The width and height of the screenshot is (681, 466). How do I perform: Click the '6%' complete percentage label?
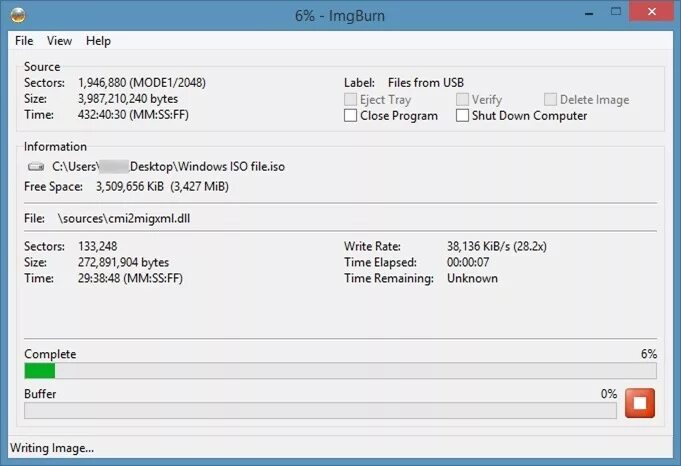[649, 354]
